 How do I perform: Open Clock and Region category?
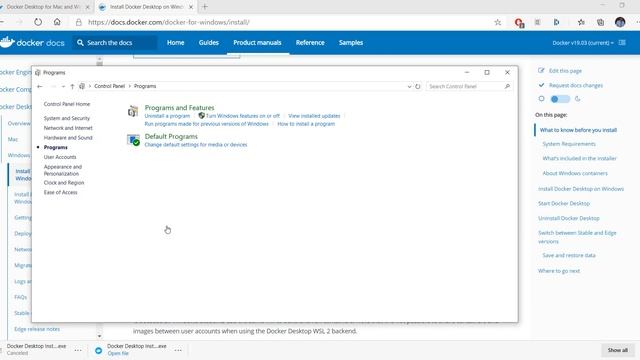coord(64,182)
